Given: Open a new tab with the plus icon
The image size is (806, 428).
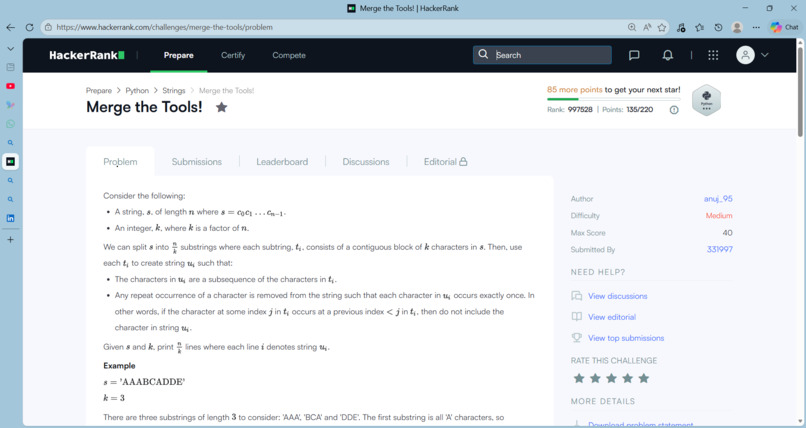Looking at the screenshot, I should pyautogui.click(x=10, y=239).
